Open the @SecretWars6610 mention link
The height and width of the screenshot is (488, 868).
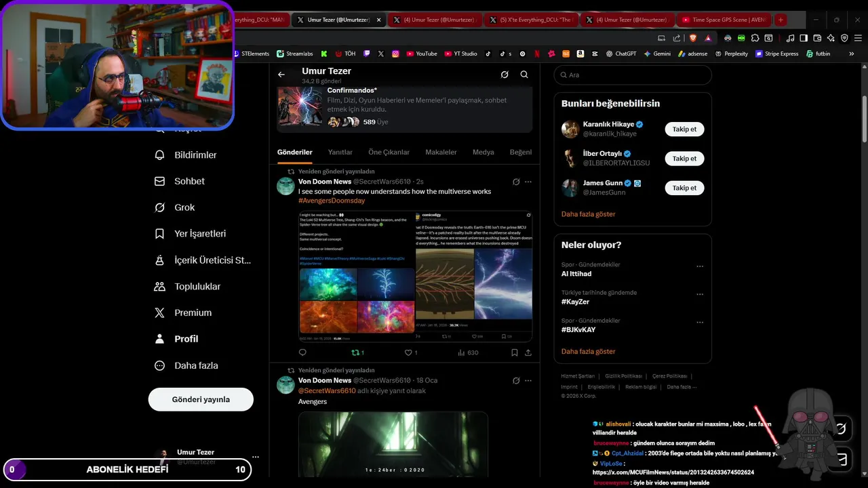pyautogui.click(x=327, y=391)
